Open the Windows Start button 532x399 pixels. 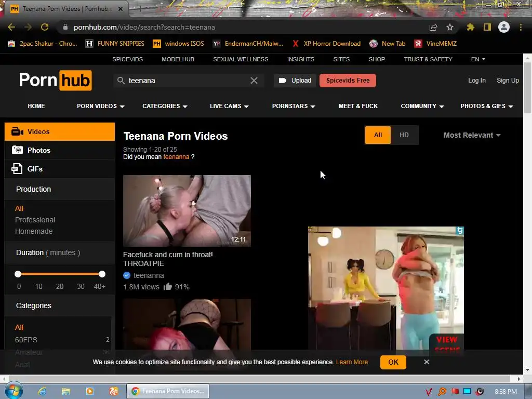[x=14, y=391]
